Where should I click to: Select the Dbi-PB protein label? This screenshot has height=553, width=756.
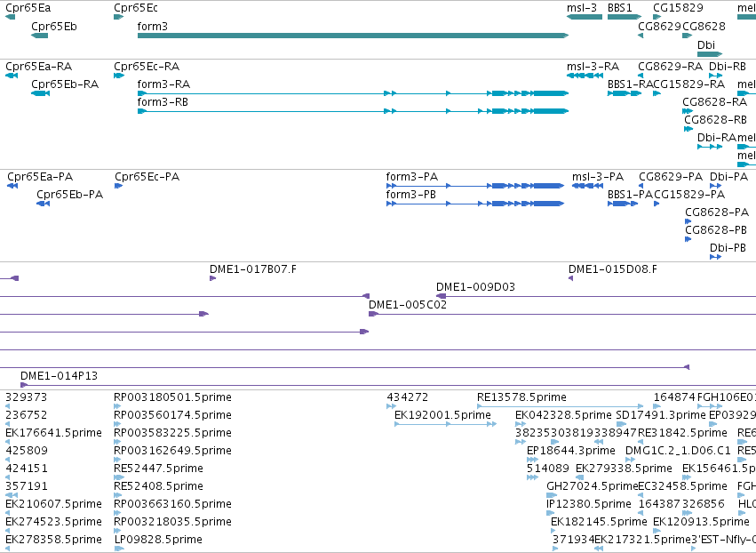click(x=728, y=248)
